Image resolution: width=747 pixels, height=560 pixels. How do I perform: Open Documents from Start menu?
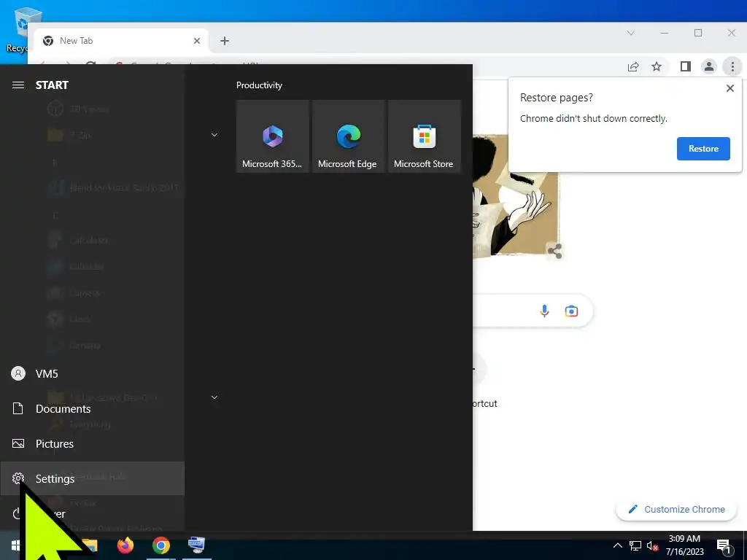(92, 408)
